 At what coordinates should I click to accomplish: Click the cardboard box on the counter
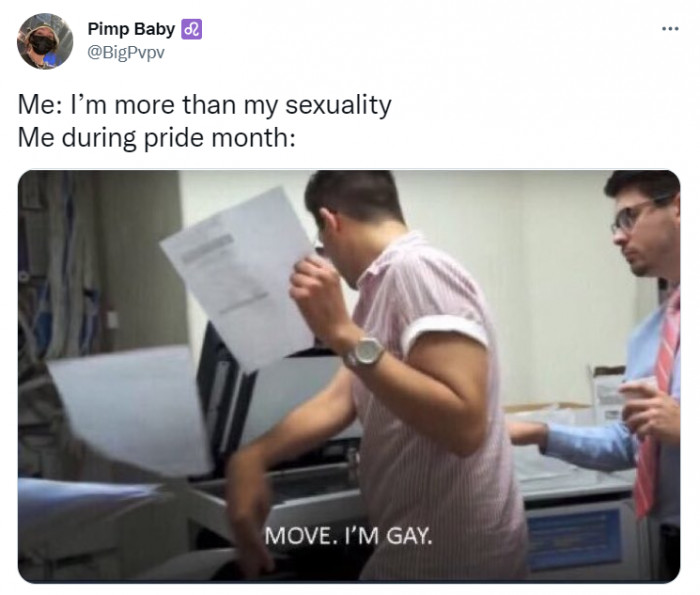point(607,393)
